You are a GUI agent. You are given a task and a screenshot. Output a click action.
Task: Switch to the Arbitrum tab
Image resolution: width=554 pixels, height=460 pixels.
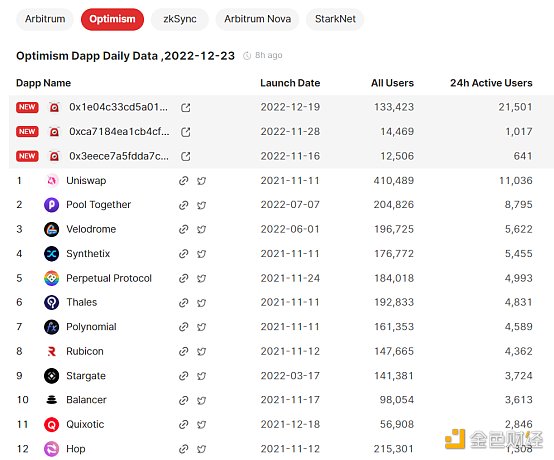pos(45,19)
